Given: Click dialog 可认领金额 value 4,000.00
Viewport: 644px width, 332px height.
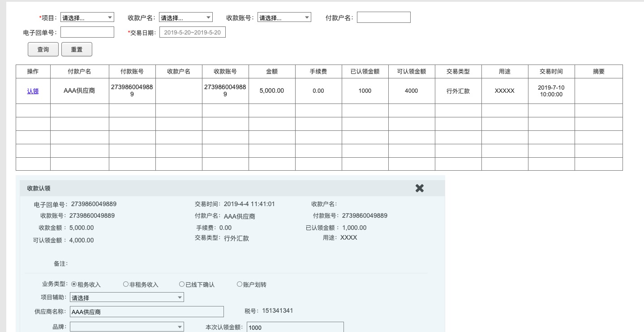Looking at the screenshot, I should coord(82,240).
